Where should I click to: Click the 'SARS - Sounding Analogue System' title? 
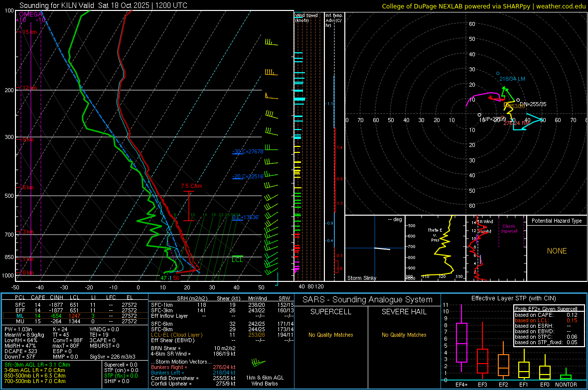pos(368,300)
